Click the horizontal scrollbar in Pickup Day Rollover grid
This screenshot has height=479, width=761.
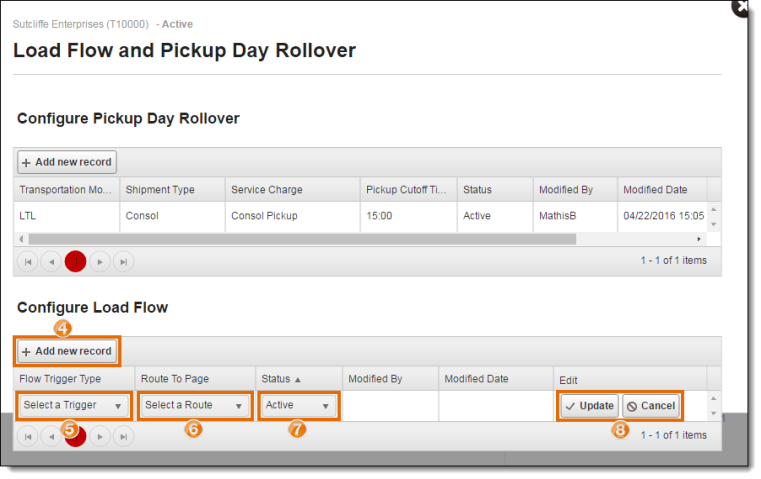[300, 239]
